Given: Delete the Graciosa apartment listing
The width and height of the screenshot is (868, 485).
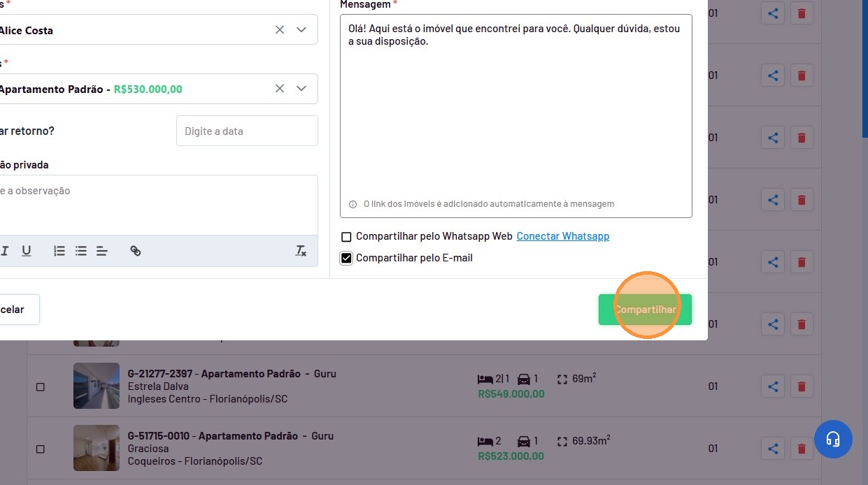Looking at the screenshot, I should (x=802, y=449).
